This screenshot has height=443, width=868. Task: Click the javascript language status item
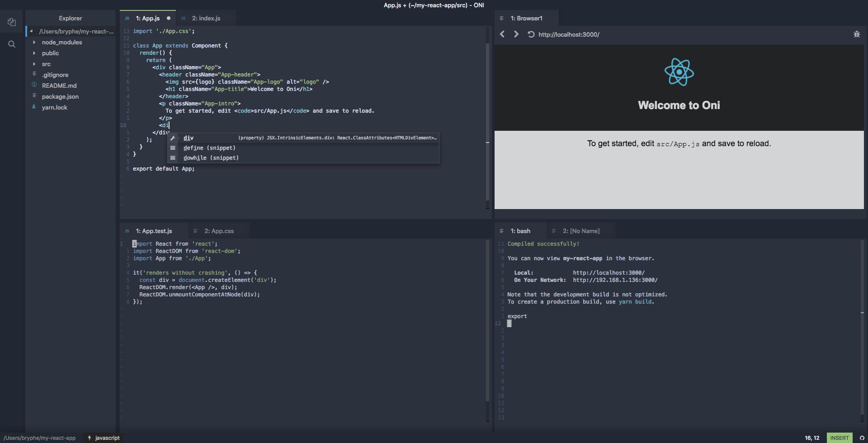107,438
